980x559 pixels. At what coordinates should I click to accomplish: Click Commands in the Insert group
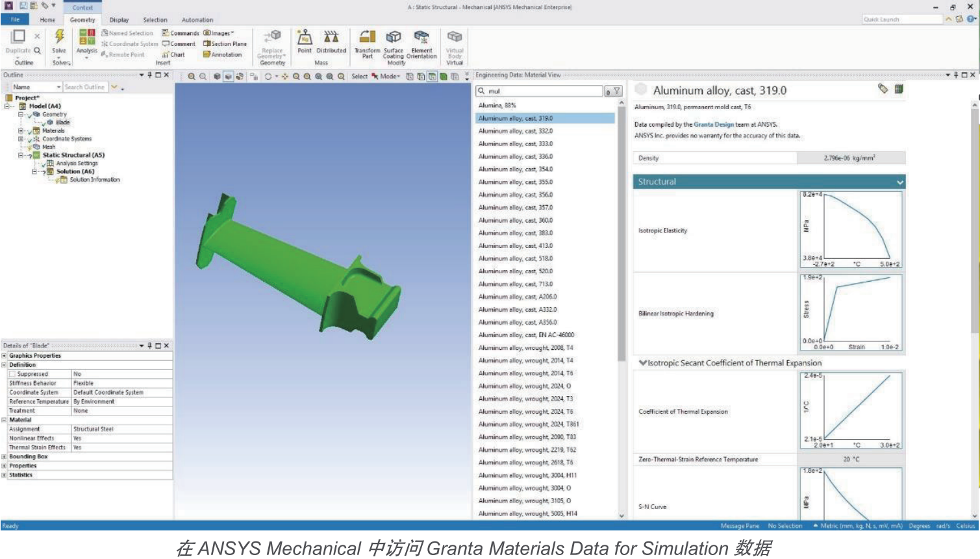tap(181, 33)
